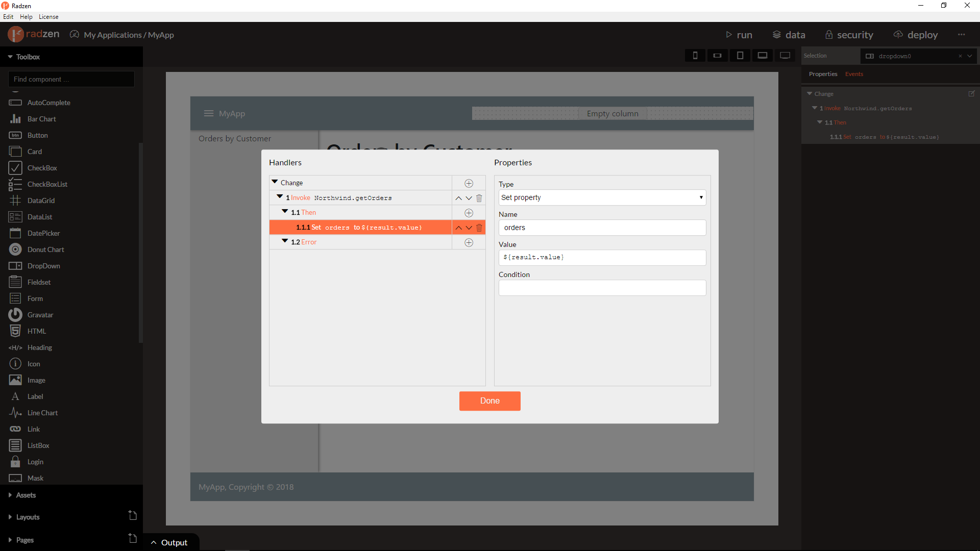Open the Type dropdown set to Set property
Screen dimensions: 980x551
[x=602, y=197]
